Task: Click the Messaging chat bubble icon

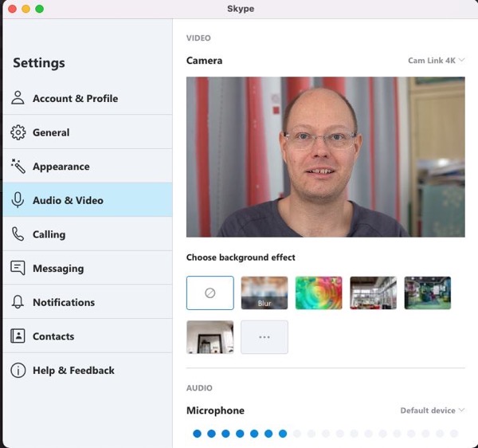Action: point(18,268)
